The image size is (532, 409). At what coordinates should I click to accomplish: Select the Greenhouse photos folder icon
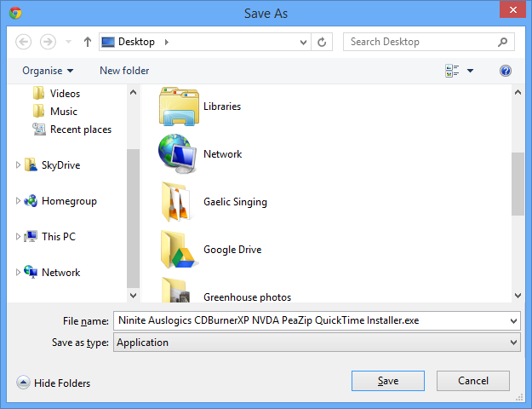[x=175, y=290]
